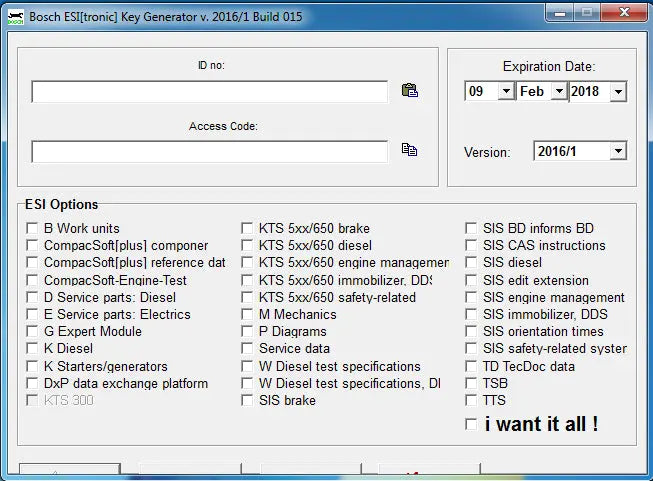Tick the K Diesel checkbox
653x481 pixels.
(x=32, y=348)
